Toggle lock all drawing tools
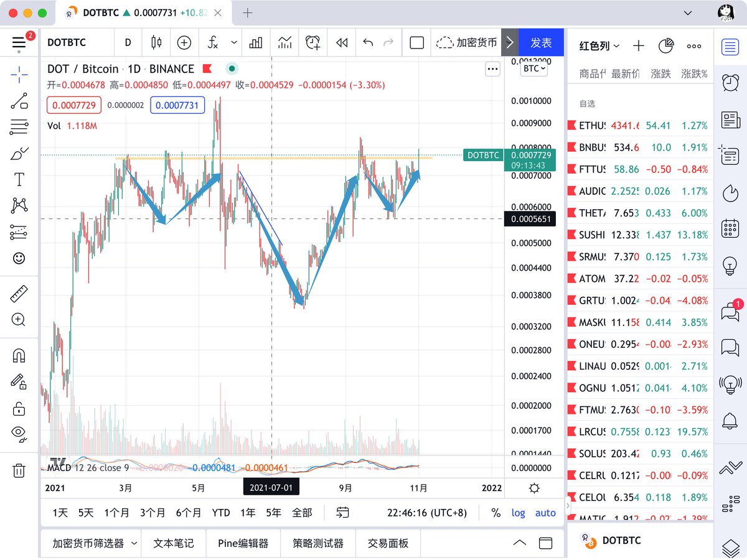This screenshot has height=560, width=747. coord(19,408)
